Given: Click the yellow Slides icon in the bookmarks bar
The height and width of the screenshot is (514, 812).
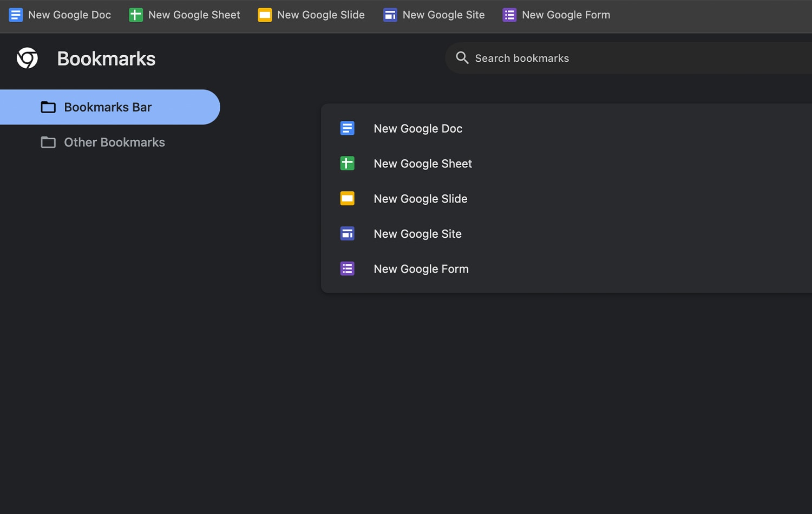Looking at the screenshot, I should [x=265, y=15].
